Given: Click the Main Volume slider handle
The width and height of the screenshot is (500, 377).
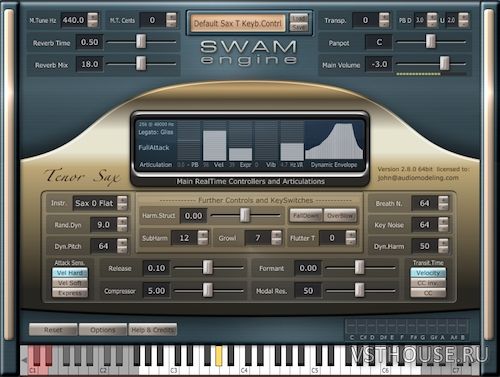Looking at the screenshot, I should point(444,63).
